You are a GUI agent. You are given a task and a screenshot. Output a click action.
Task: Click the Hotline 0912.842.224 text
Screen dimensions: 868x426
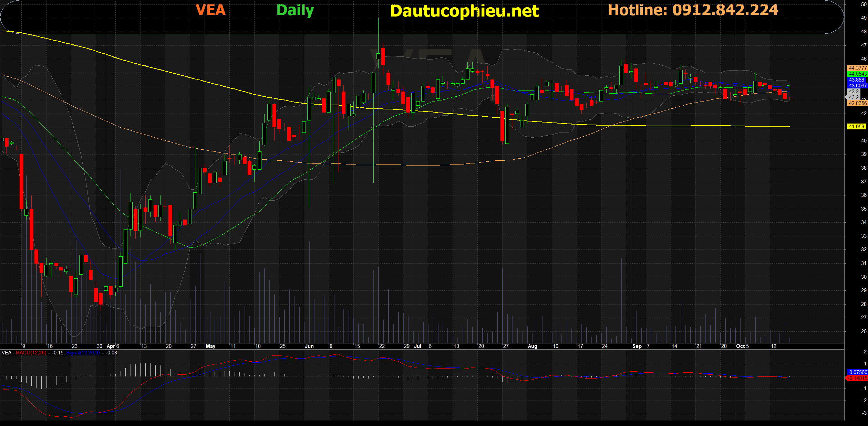693,10
